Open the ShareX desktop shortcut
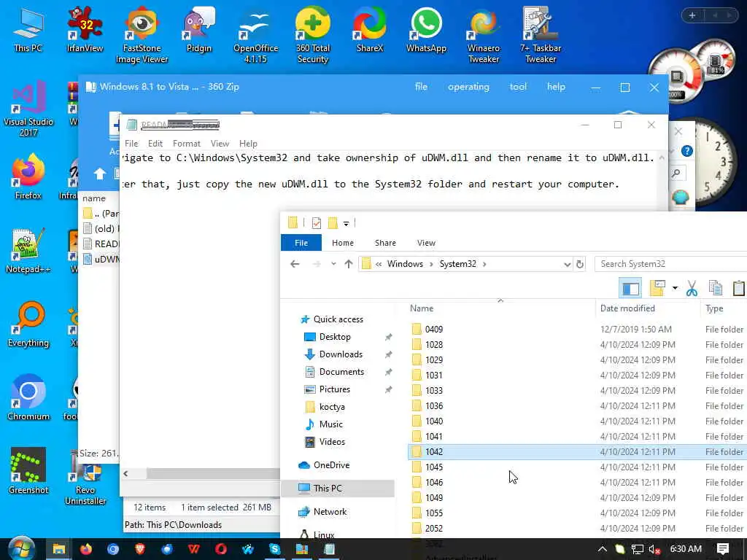This screenshot has width=747, height=560. 370,31
